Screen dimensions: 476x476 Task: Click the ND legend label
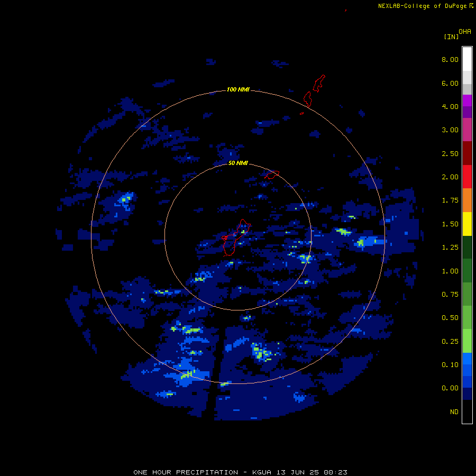(454, 412)
